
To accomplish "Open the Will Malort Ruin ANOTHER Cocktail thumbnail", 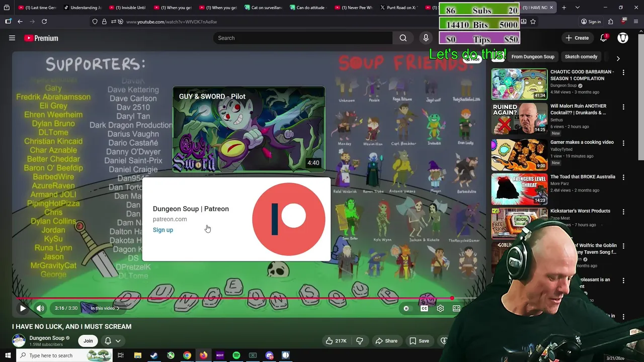I will point(519,119).
